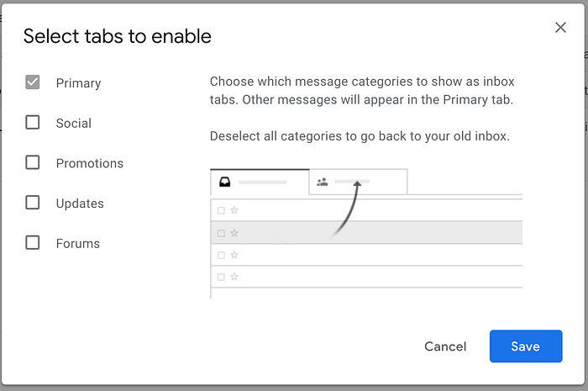Check the Updates checkbox

point(33,203)
